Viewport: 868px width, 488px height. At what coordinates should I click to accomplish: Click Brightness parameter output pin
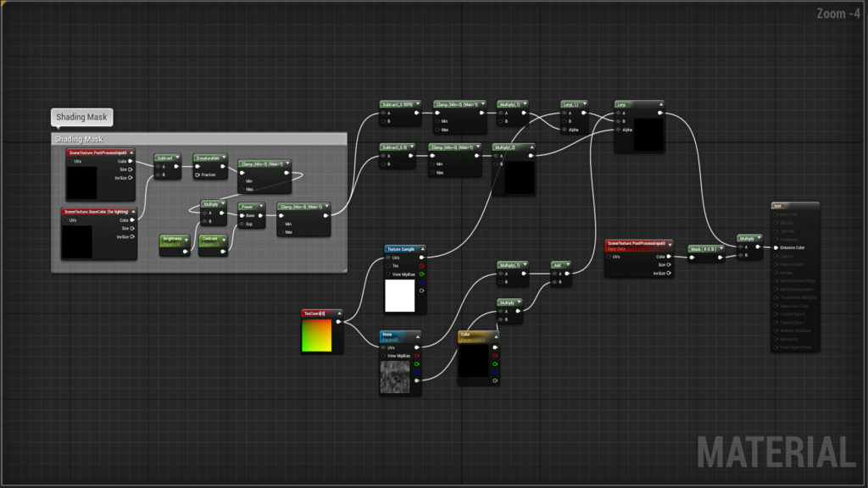click(186, 251)
